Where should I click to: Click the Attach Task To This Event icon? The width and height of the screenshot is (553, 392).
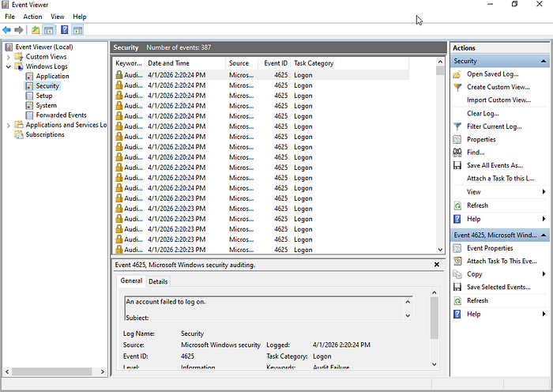coord(457,261)
